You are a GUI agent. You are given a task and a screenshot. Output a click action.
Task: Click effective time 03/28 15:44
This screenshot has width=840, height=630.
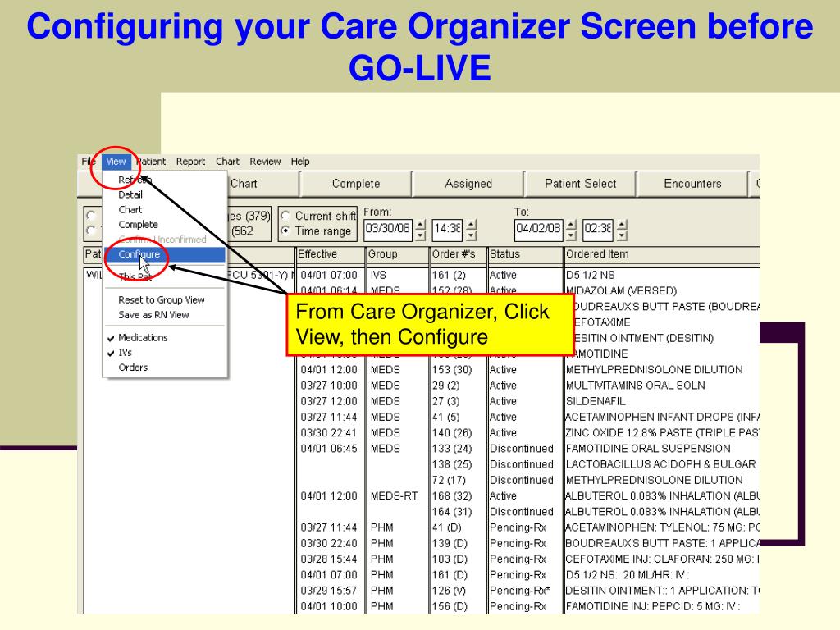click(x=329, y=559)
